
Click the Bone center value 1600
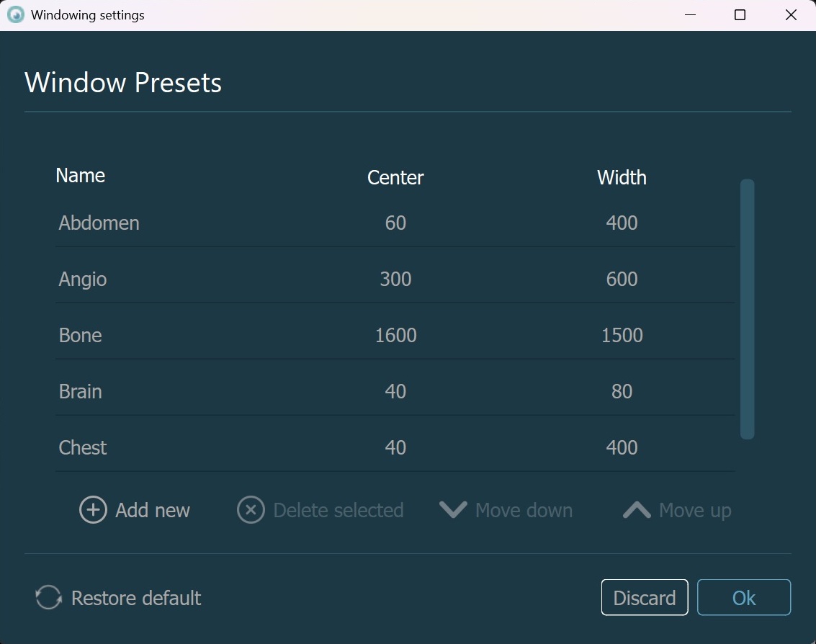point(395,336)
